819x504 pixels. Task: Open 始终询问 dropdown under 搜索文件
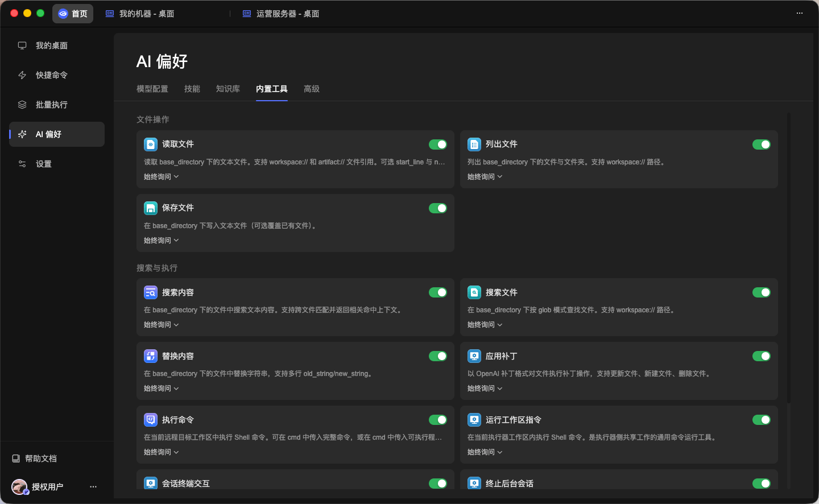485,325
